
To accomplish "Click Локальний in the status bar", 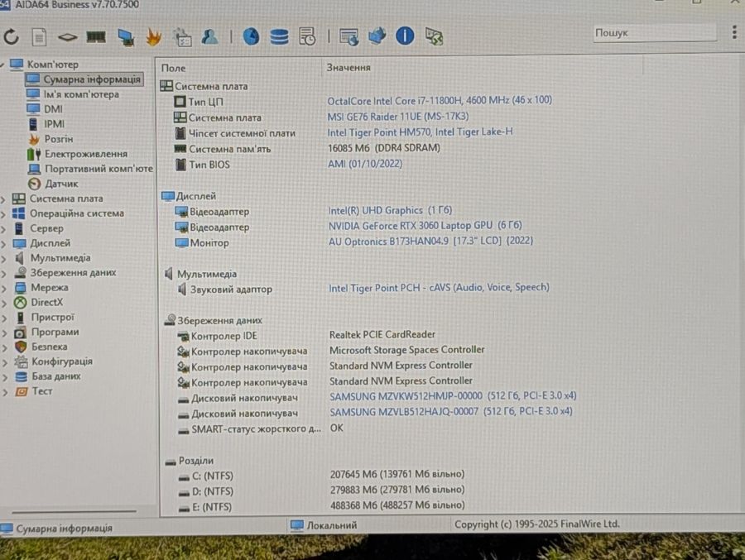I will pos(332,525).
